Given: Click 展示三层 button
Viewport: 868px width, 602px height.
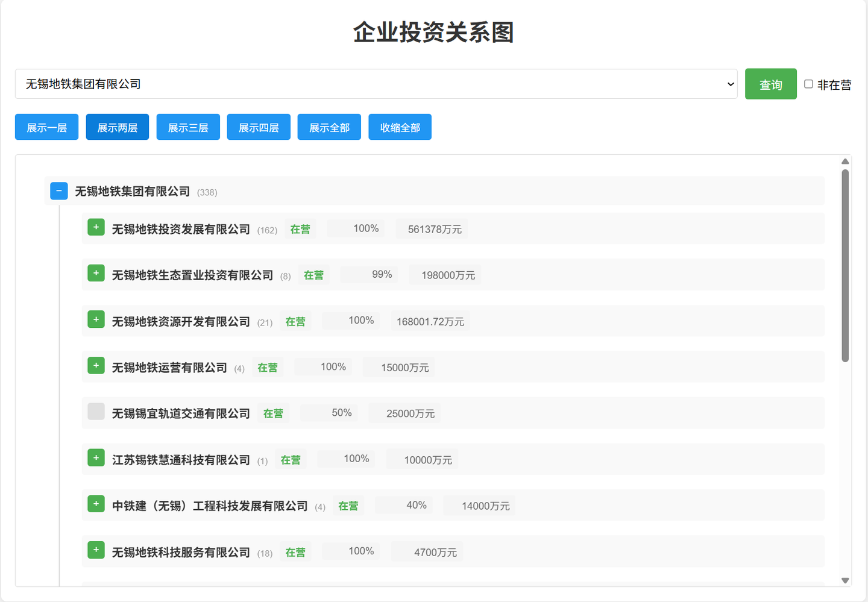Looking at the screenshot, I should coord(188,127).
